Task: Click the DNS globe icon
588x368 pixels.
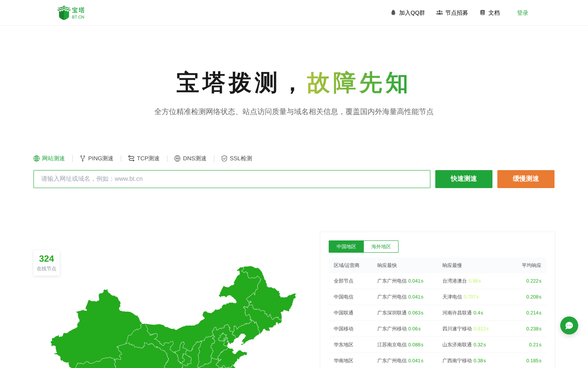Action: click(177, 159)
